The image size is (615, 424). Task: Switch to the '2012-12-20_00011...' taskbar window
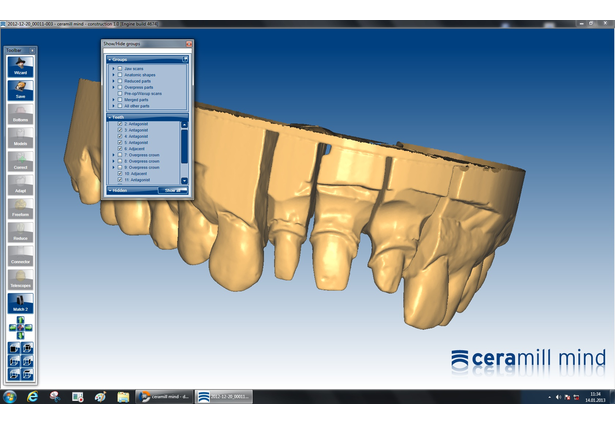click(x=224, y=397)
